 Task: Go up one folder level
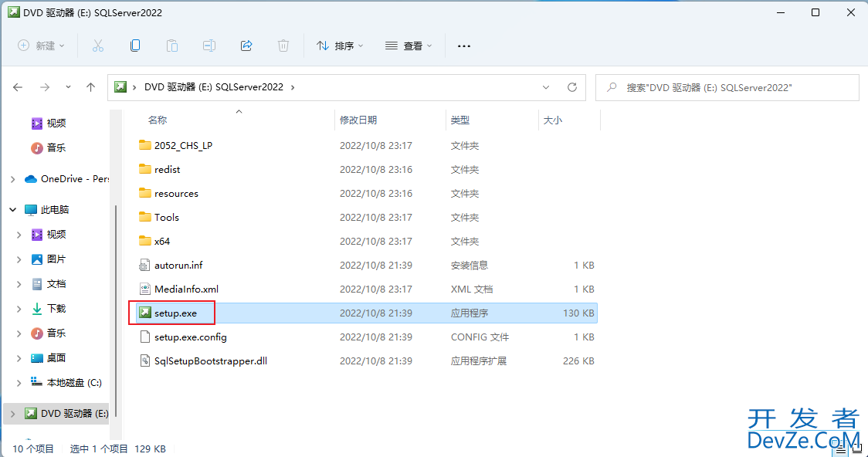tap(91, 87)
